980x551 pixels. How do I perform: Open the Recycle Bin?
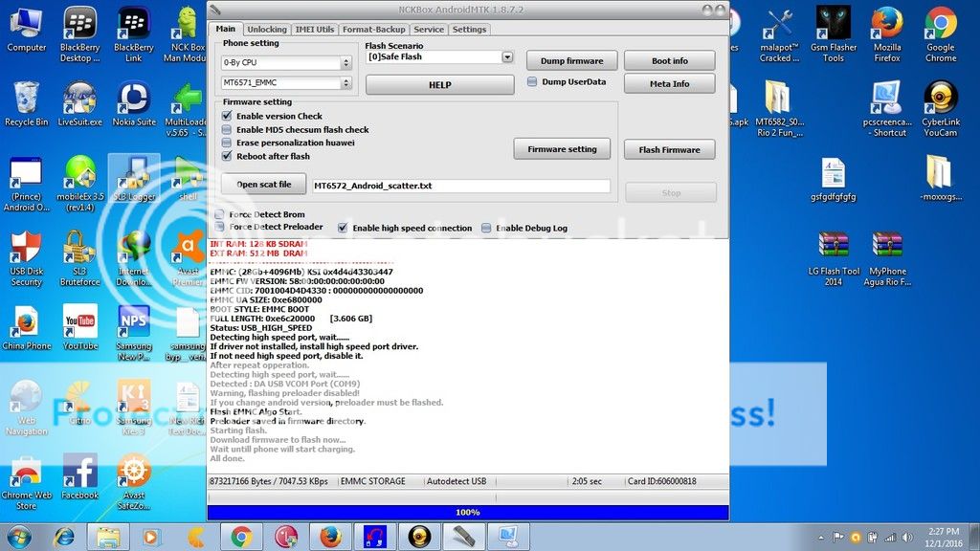click(x=26, y=100)
